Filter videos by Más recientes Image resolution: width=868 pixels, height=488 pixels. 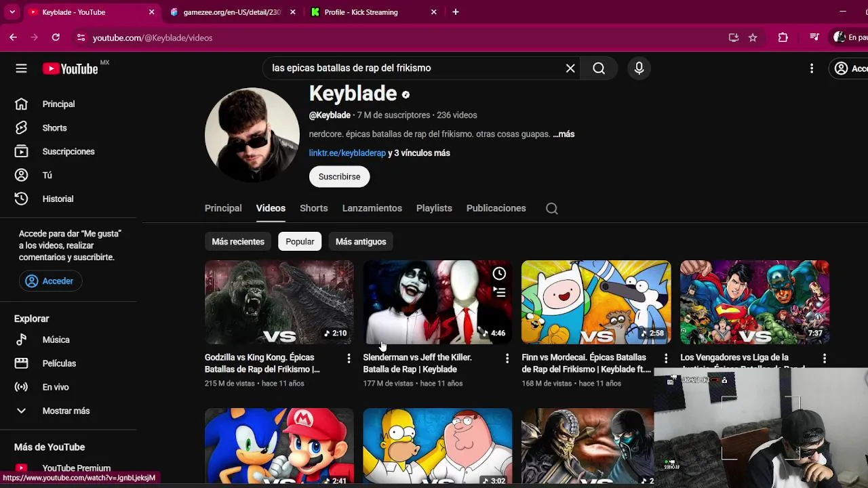(238, 242)
